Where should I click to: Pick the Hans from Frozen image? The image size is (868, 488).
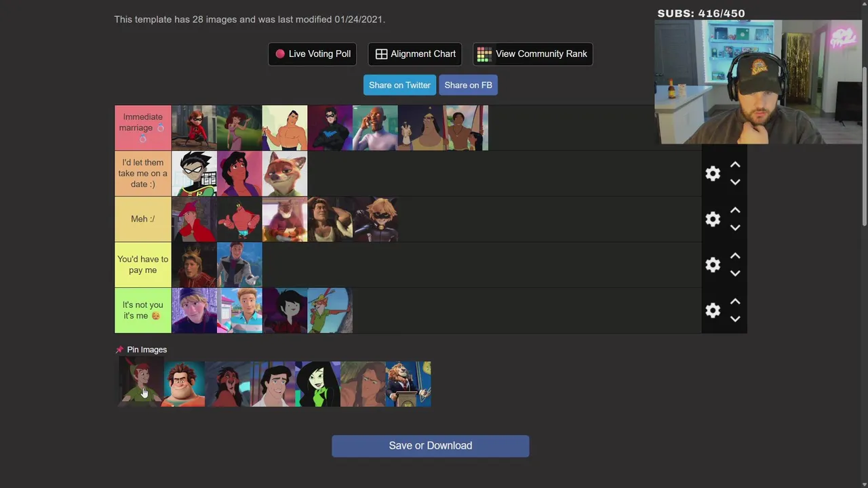point(239,264)
